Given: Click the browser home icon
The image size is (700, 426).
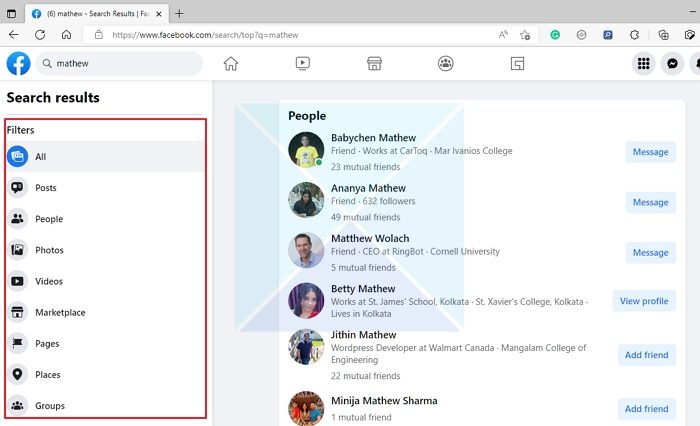Looking at the screenshot, I should point(66,35).
